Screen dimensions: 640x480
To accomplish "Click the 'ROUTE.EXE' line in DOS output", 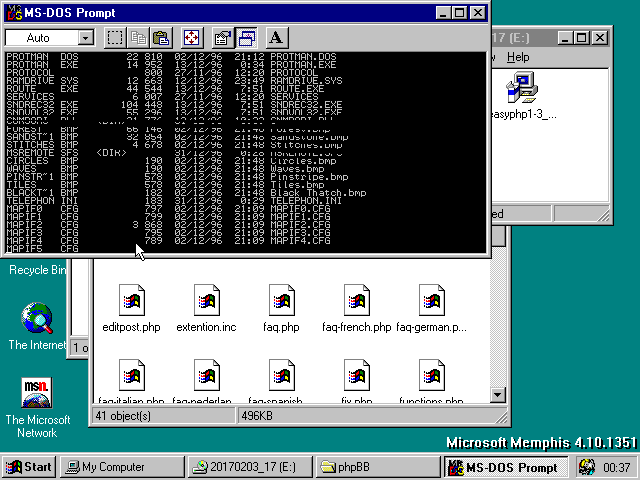I will coord(165,89).
